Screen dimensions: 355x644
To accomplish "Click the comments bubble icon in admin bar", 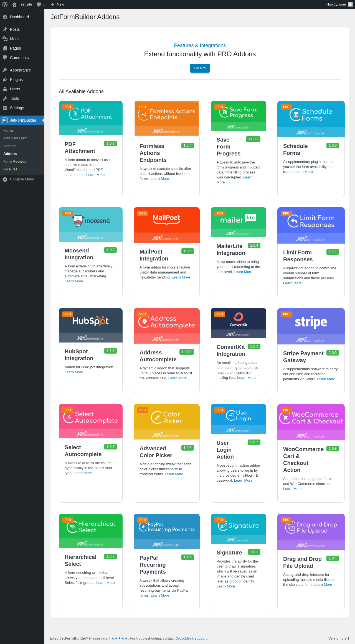I will point(39,4).
